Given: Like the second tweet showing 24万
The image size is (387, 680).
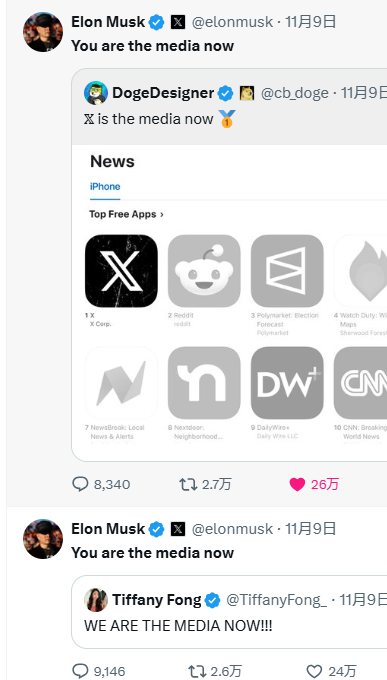Looking at the screenshot, I should [314, 671].
